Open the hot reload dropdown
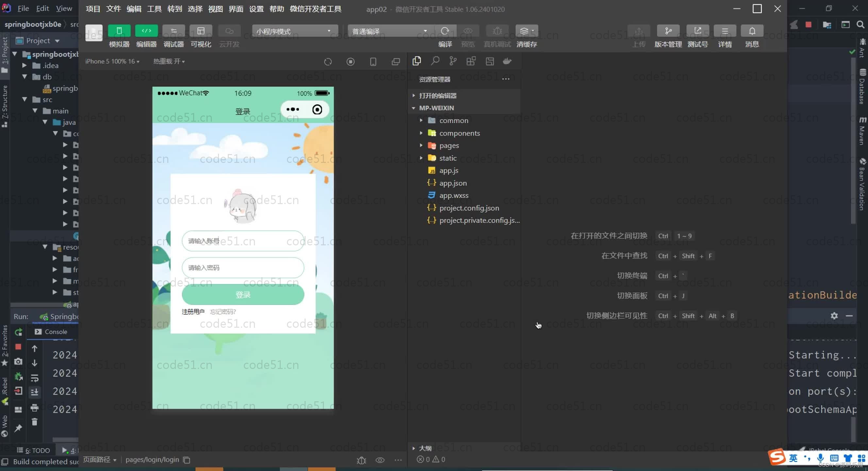 click(169, 61)
